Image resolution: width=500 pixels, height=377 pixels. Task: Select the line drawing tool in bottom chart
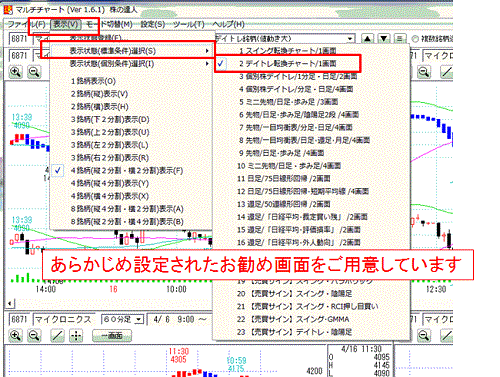tap(57, 335)
